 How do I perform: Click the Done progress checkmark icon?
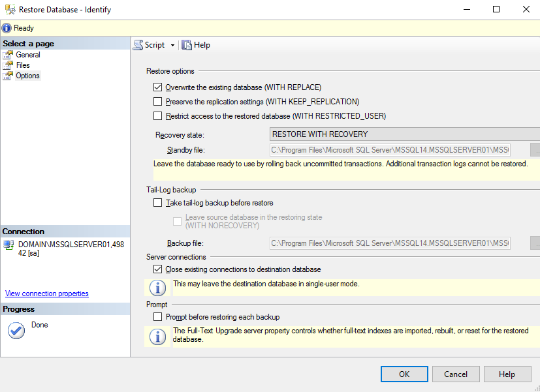click(x=16, y=331)
